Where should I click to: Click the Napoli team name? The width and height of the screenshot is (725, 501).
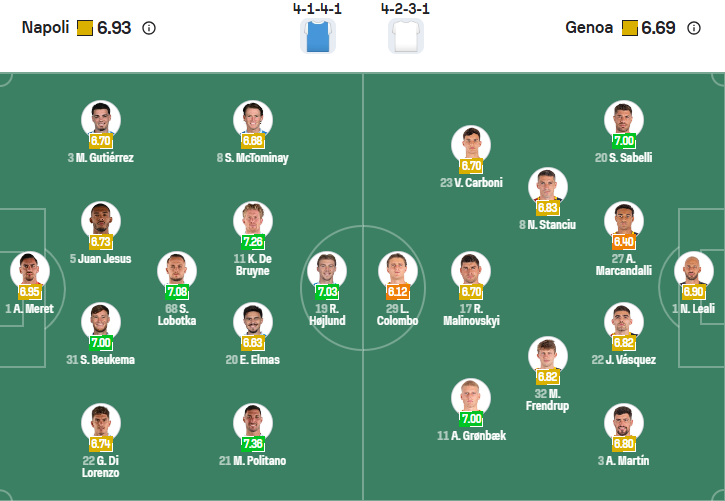click(x=45, y=28)
